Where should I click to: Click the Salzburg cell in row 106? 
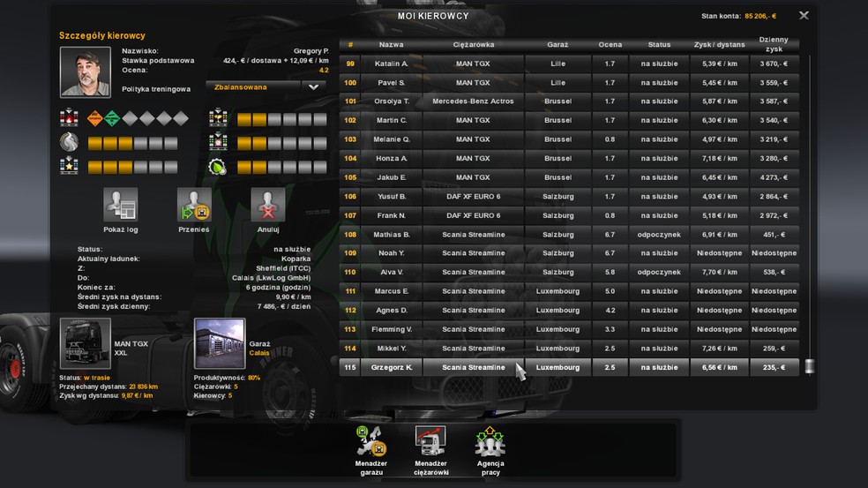[x=557, y=197]
